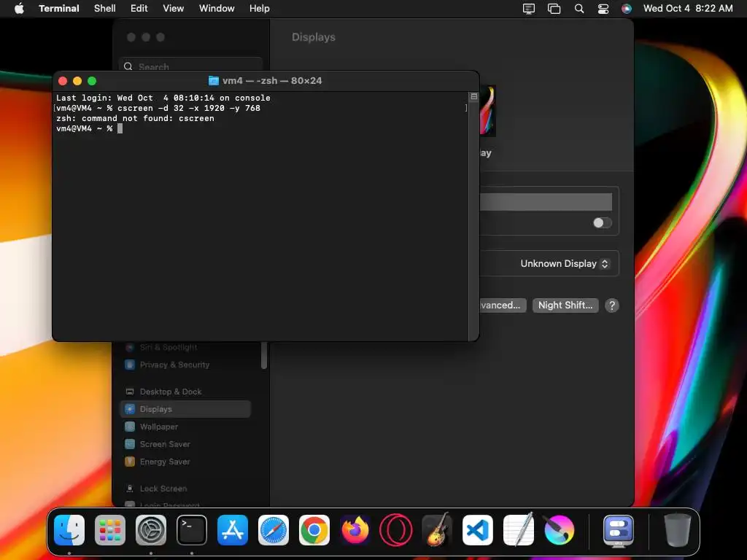This screenshot has height=560, width=747.
Task: Click the Search field in System Settings
Action: 190,66
